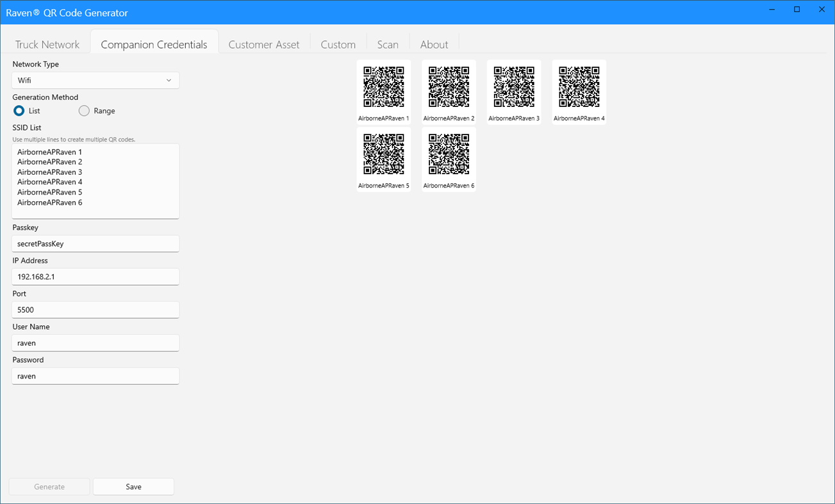Maximize the Raven QR Code Generator window

tap(797, 10)
